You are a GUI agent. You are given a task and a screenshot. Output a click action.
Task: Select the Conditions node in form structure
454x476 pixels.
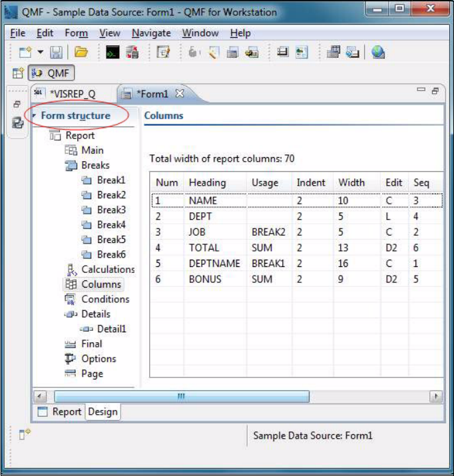point(105,299)
